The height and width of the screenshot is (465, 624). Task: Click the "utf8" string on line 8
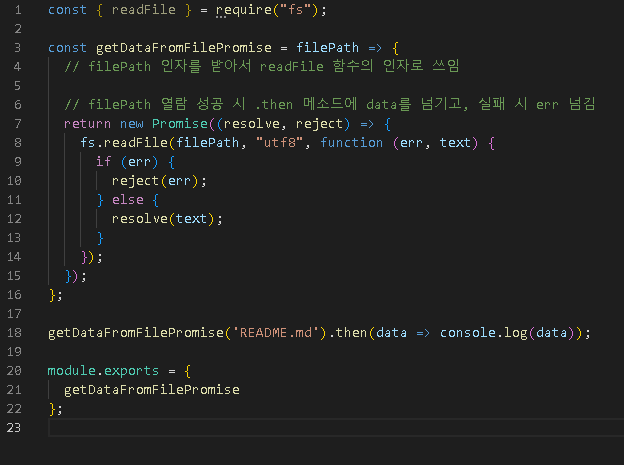(x=280, y=143)
